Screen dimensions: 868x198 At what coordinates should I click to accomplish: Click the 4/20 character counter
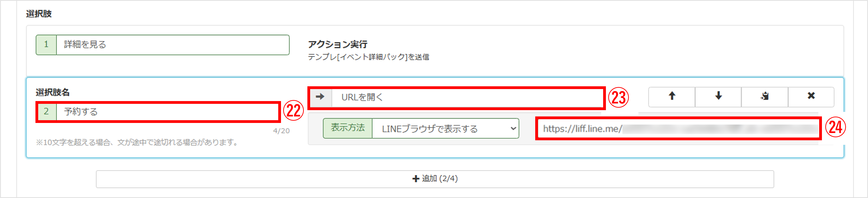281,131
